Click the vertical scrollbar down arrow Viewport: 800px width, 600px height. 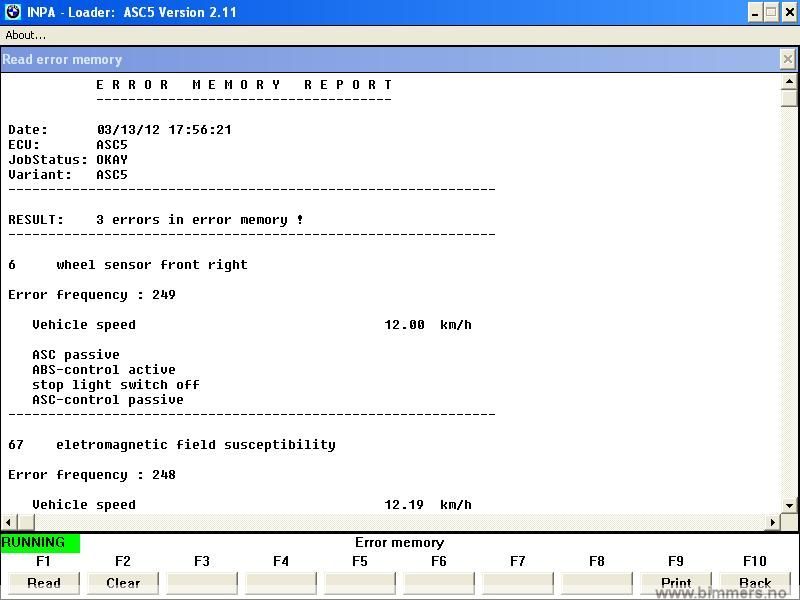789,506
